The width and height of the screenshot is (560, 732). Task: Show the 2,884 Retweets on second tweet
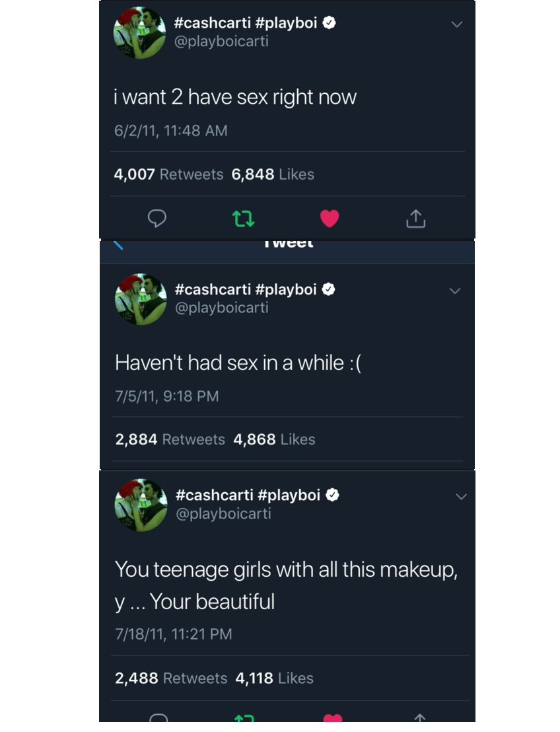[x=170, y=439]
